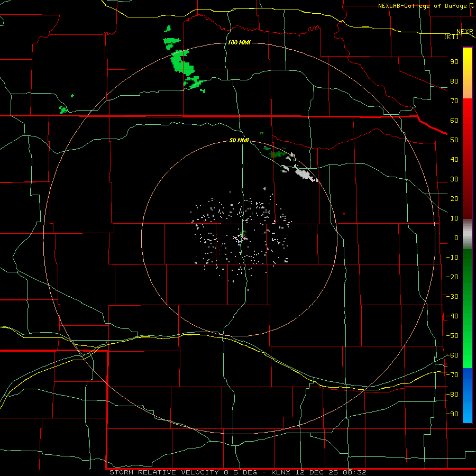
Task: Click the STORM RELATIVE VELOCITY caption text
Action: tap(164, 472)
